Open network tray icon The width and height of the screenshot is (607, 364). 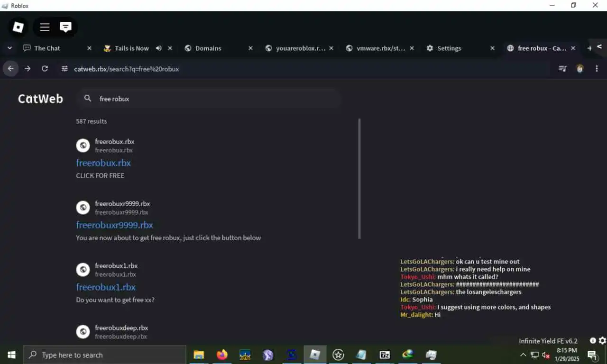click(x=534, y=355)
